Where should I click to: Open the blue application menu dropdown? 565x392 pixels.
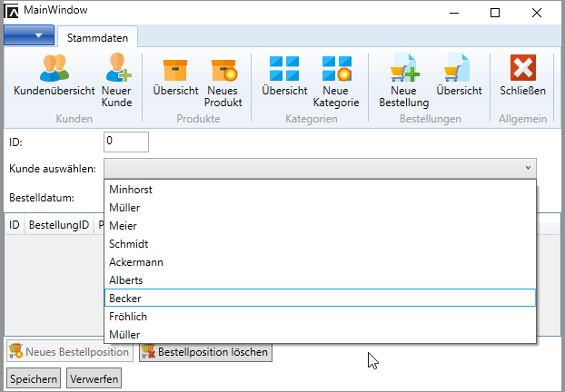(x=29, y=35)
